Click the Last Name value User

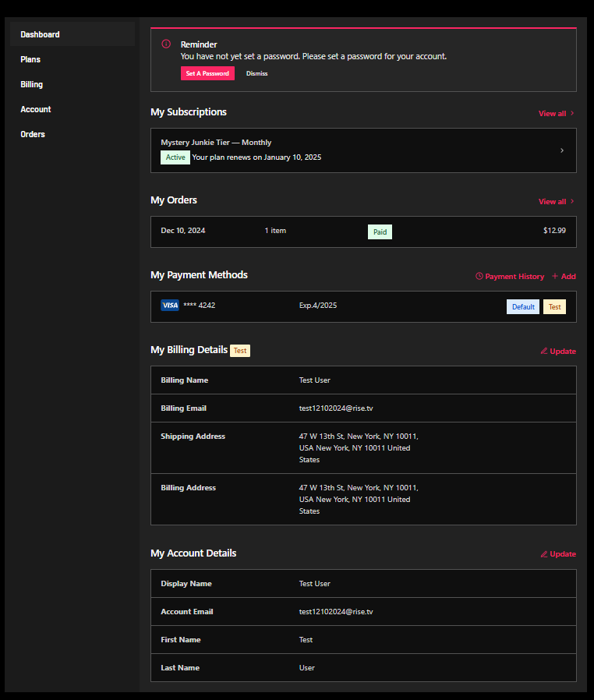[306, 668]
